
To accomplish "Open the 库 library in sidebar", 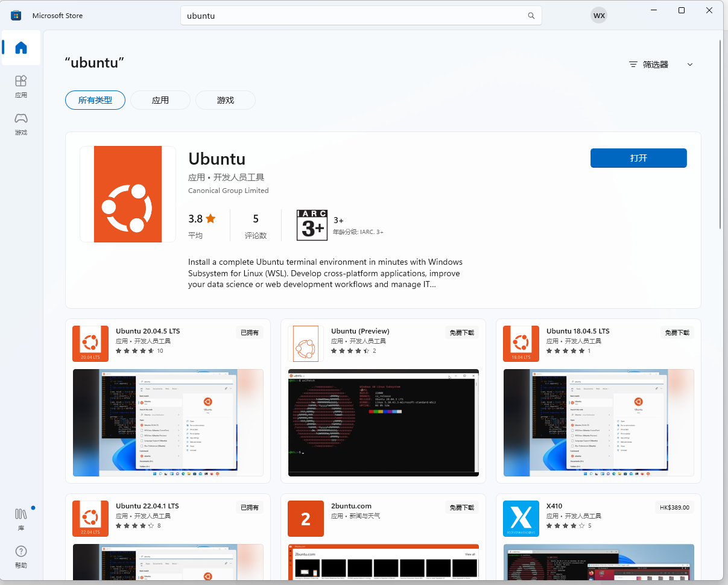I will (21, 519).
